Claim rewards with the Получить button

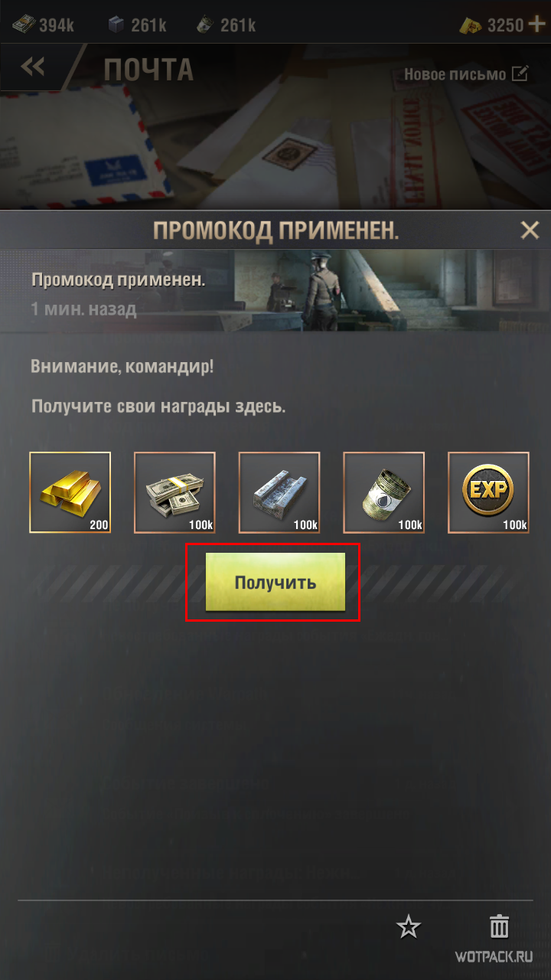coord(275,582)
